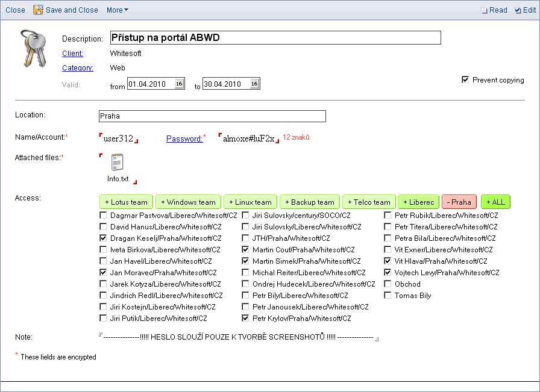Click the Password link
The height and width of the screenshot is (392, 540).
click(x=184, y=139)
